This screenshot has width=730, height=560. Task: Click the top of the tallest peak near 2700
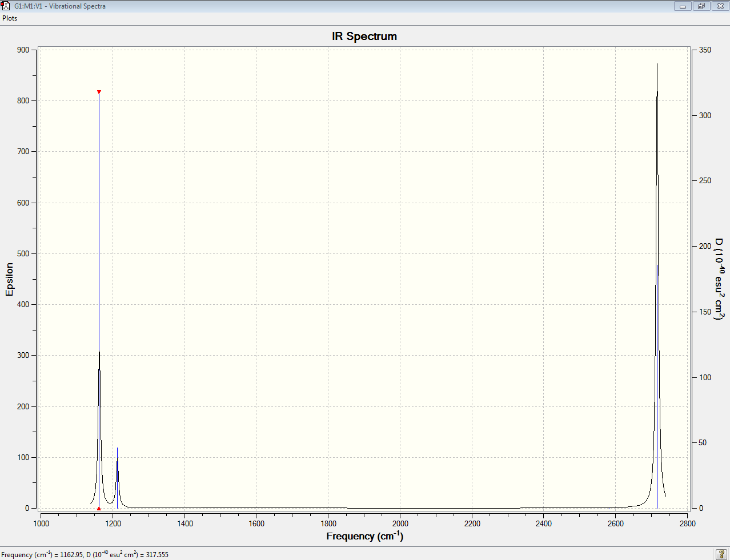pyautogui.click(x=657, y=65)
